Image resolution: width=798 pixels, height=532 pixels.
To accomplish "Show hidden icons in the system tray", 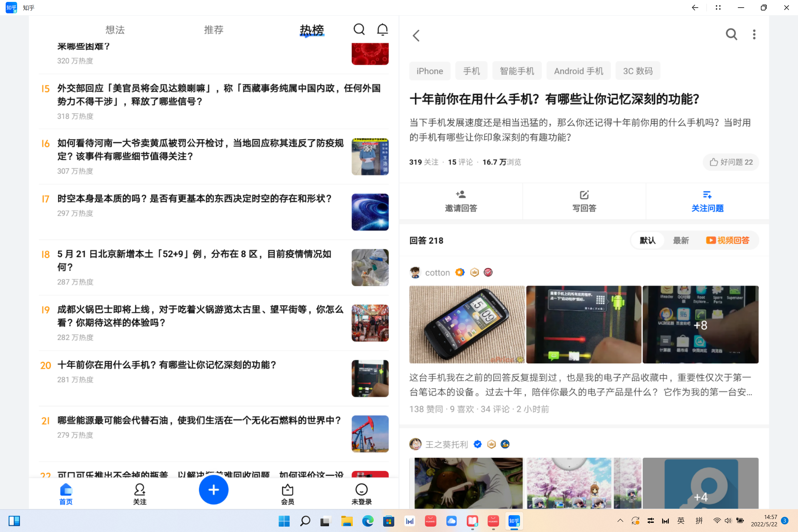I will pyautogui.click(x=620, y=521).
